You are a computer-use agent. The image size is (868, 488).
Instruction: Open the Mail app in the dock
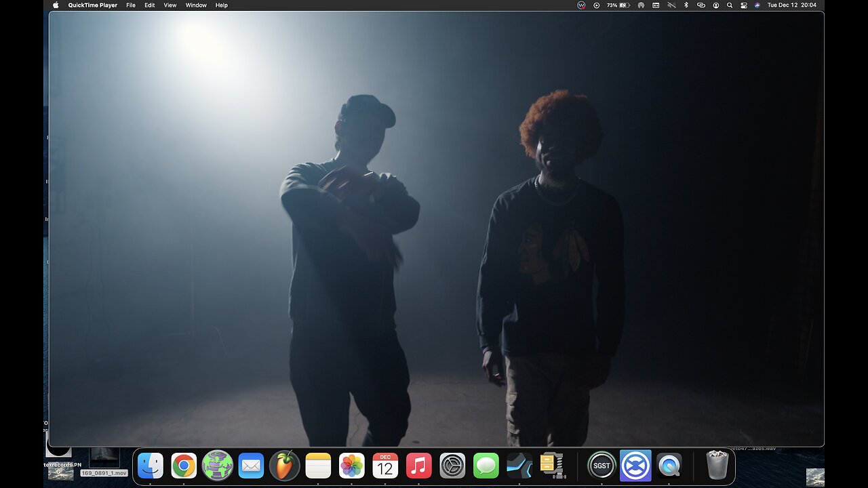click(251, 466)
